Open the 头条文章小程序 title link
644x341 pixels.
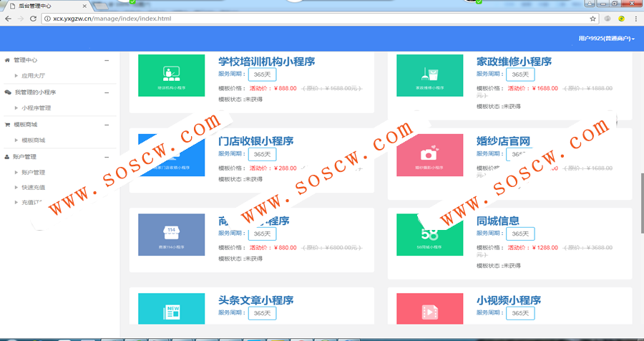click(256, 300)
